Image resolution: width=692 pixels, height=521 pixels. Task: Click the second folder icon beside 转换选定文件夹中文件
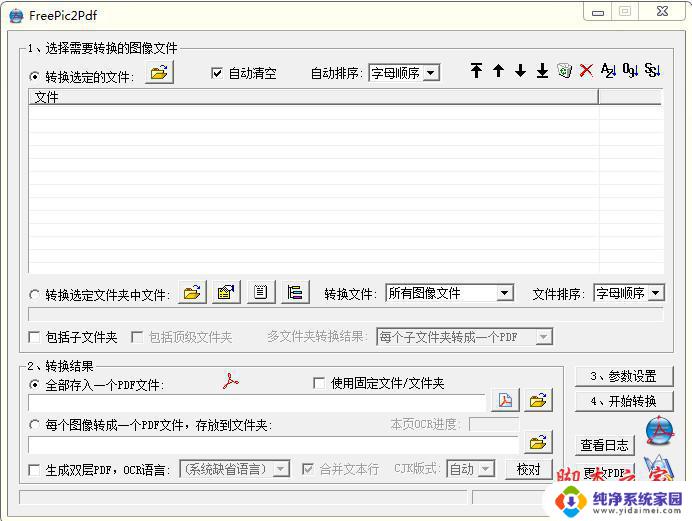pyautogui.click(x=226, y=292)
